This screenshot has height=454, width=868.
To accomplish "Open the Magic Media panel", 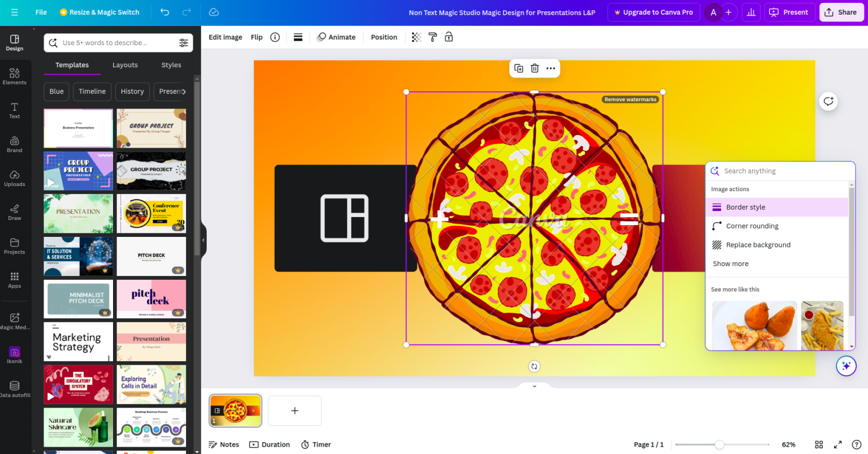I will pyautogui.click(x=15, y=319).
